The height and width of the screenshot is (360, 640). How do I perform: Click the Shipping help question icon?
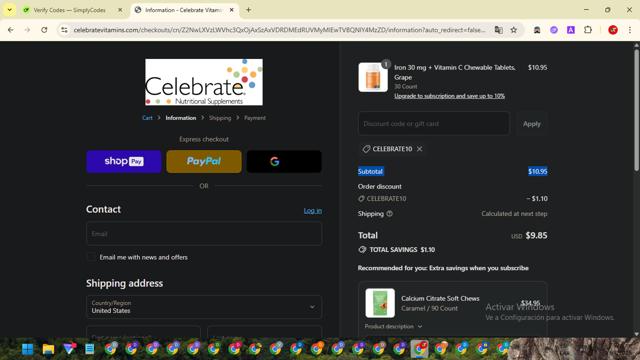pos(389,213)
